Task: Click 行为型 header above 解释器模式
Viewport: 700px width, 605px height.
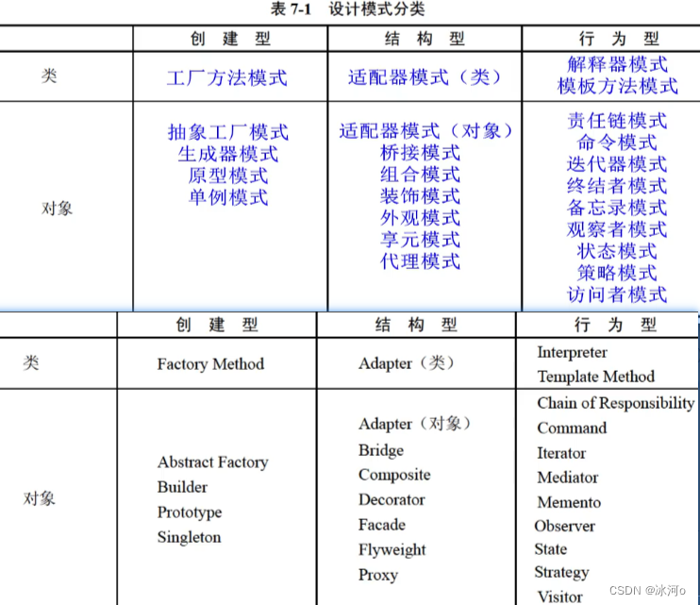Action: [619, 39]
